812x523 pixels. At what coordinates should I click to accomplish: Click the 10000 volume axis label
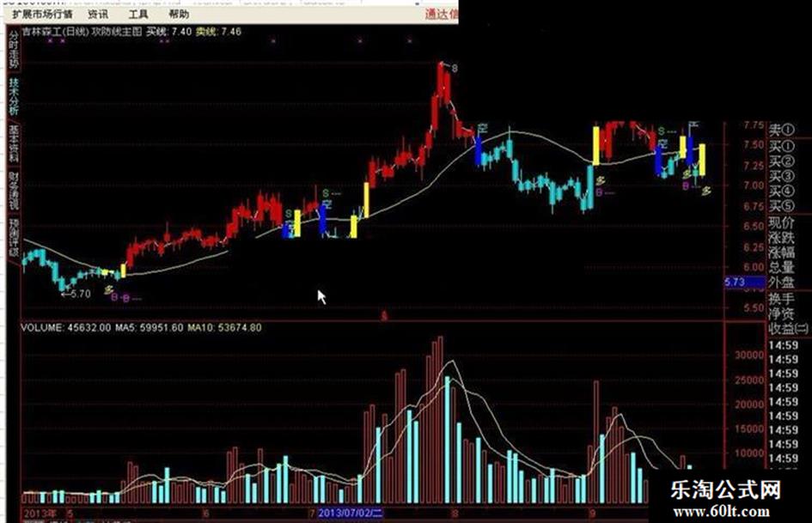tap(750, 453)
